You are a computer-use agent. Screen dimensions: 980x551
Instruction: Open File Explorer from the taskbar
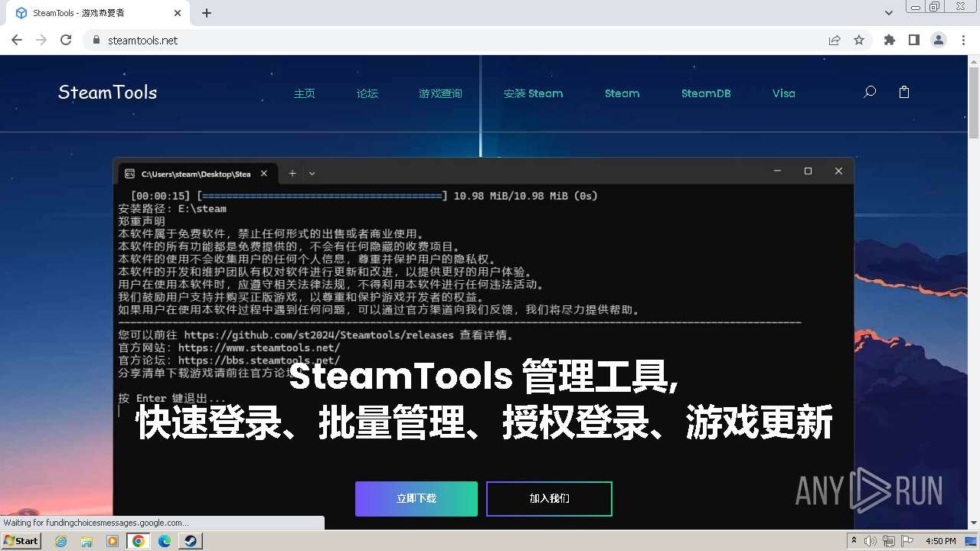coord(87,541)
